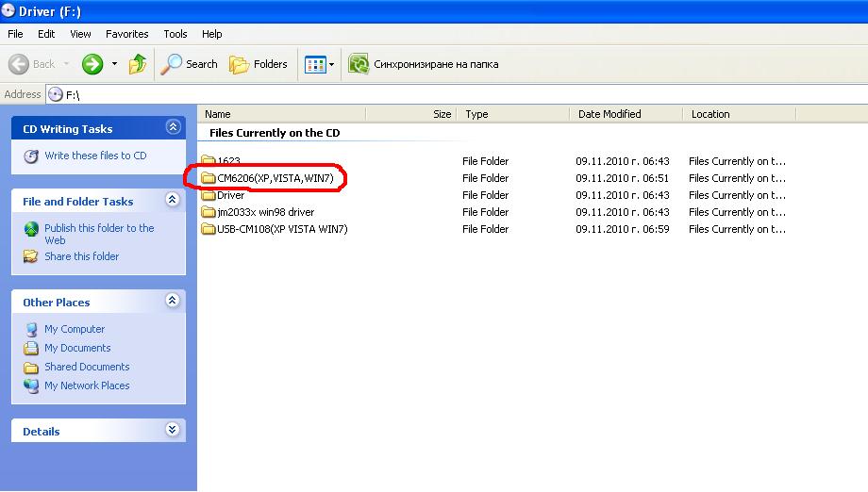Image resolution: width=868 pixels, height=492 pixels.
Task: Collapse the File and Folder Tasks panel
Action: tap(173, 200)
